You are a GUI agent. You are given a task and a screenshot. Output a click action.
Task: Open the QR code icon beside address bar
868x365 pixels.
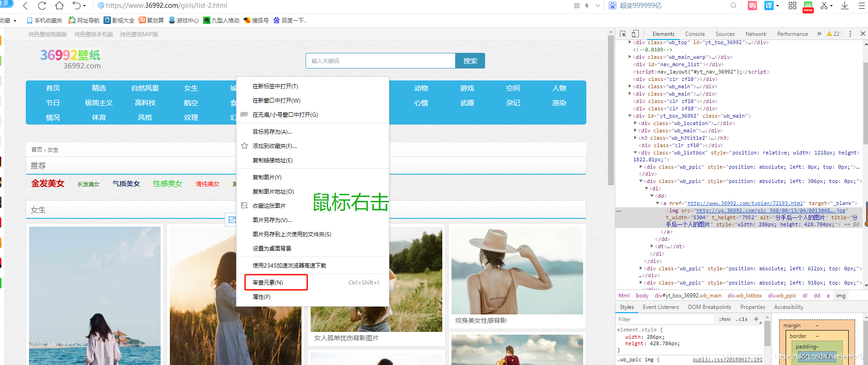577,6
